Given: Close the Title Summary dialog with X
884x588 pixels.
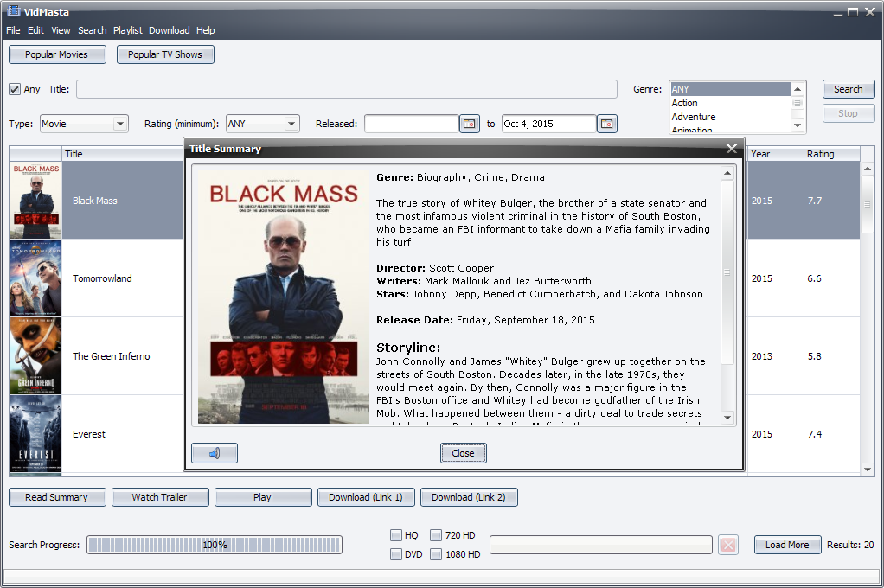Looking at the screenshot, I should click(x=732, y=148).
